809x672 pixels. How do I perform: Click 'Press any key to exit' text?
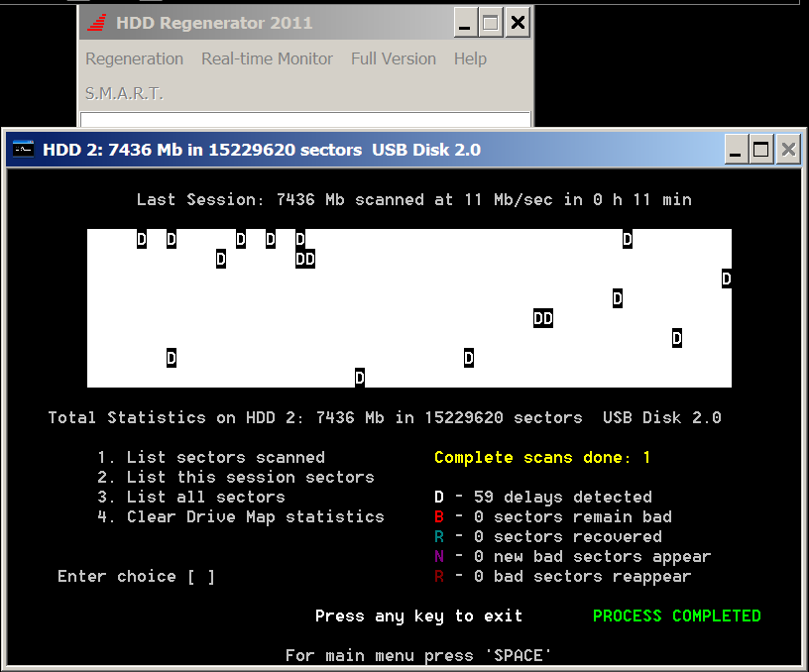coord(419,616)
